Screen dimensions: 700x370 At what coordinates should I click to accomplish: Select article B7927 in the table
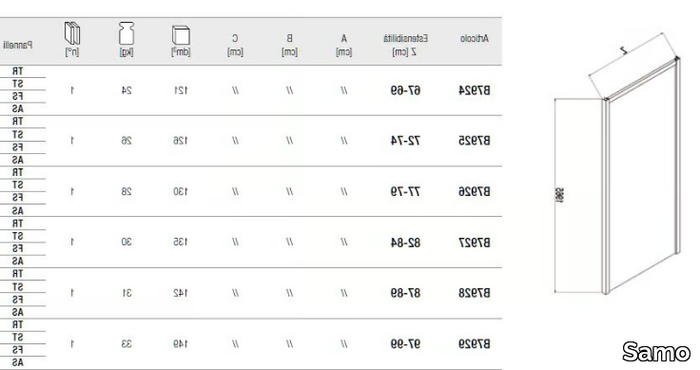pos(474,243)
